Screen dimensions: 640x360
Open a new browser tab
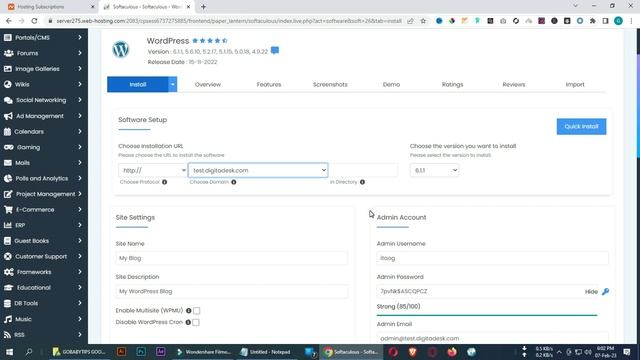click(x=203, y=7)
